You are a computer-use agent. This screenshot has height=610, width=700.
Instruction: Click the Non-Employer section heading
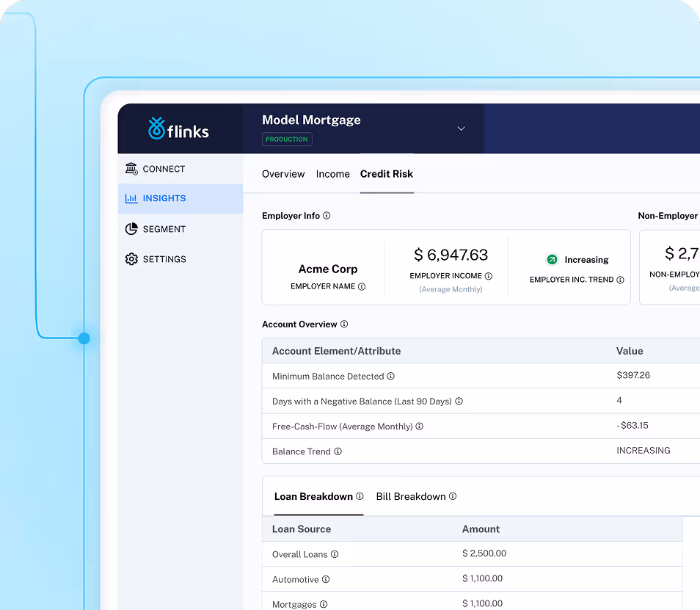[x=668, y=216]
